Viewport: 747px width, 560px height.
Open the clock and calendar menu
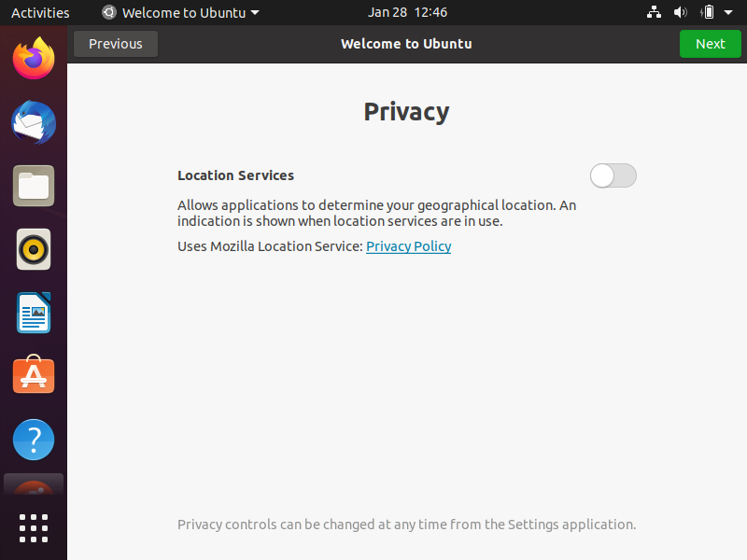(x=407, y=12)
